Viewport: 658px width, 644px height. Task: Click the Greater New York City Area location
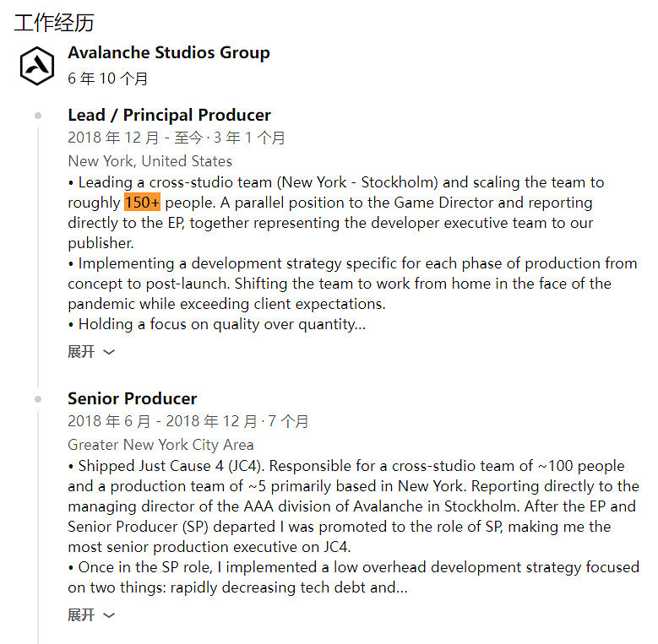[160, 445]
